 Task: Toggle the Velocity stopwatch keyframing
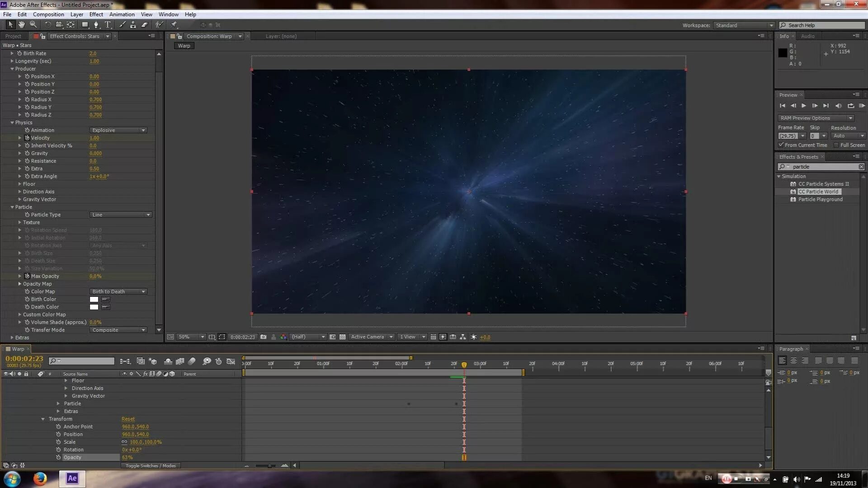[x=27, y=138]
